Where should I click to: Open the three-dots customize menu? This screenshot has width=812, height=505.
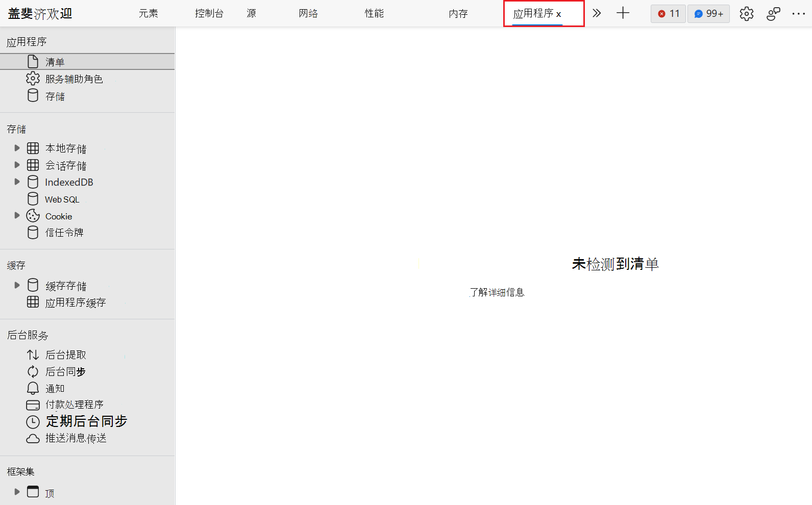[x=799, y=14]
